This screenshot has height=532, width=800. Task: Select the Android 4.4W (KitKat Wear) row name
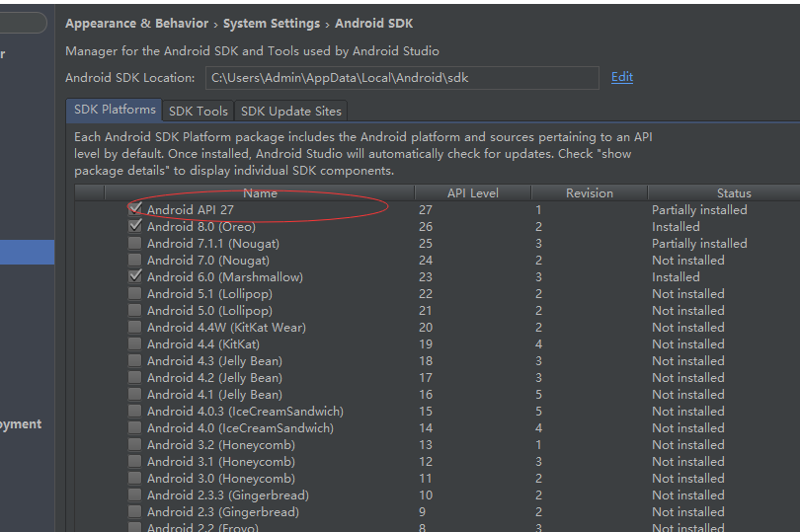226,328
